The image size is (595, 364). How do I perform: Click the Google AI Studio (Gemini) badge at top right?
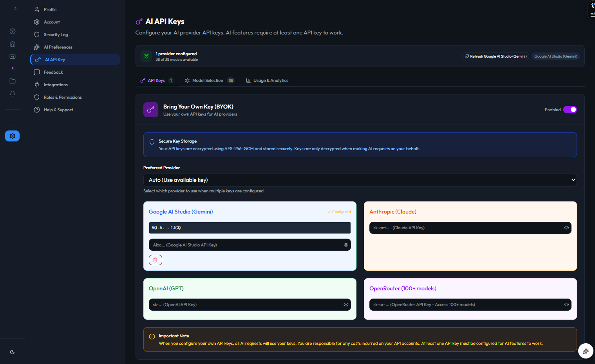pyautogui.click(x=555, y=56)
